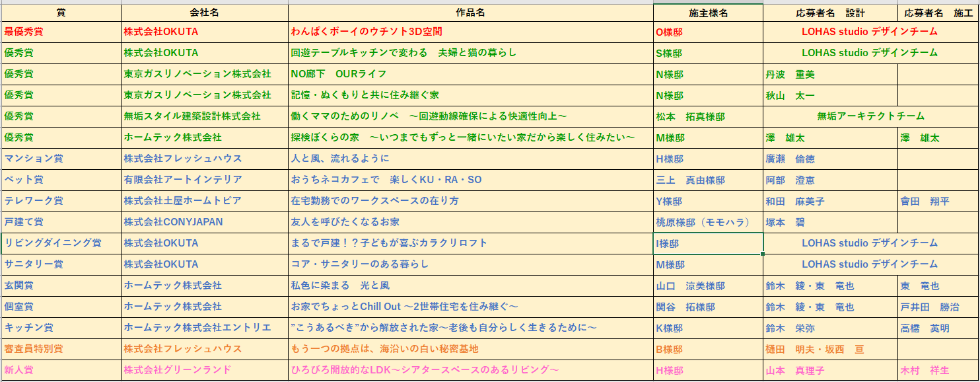Click the 三上 真由様邸 cell
Image resolution: width=980 pixels, height=382 pixels.
click(708, 180)
